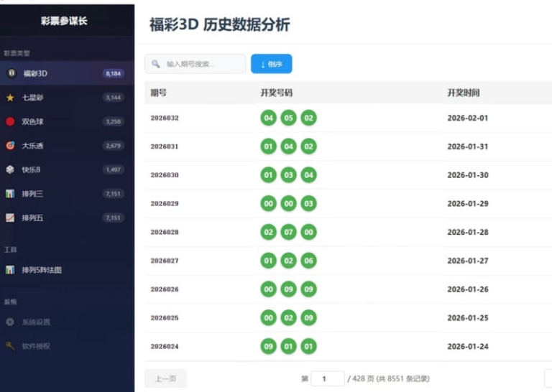
Task: Click the 系统设置 gear icon
Action: coord(10,322)
